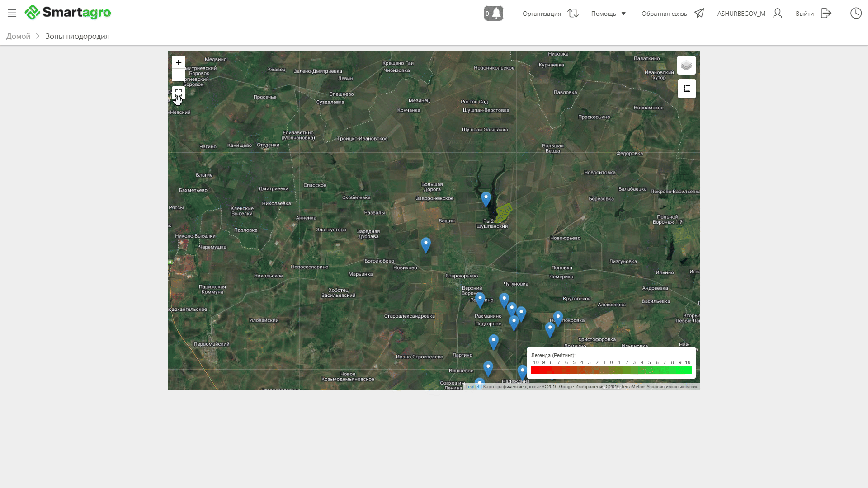The height and width of the screenshot is (488, 868).
Task: Click the Smartagro logo
Action: 68,13
